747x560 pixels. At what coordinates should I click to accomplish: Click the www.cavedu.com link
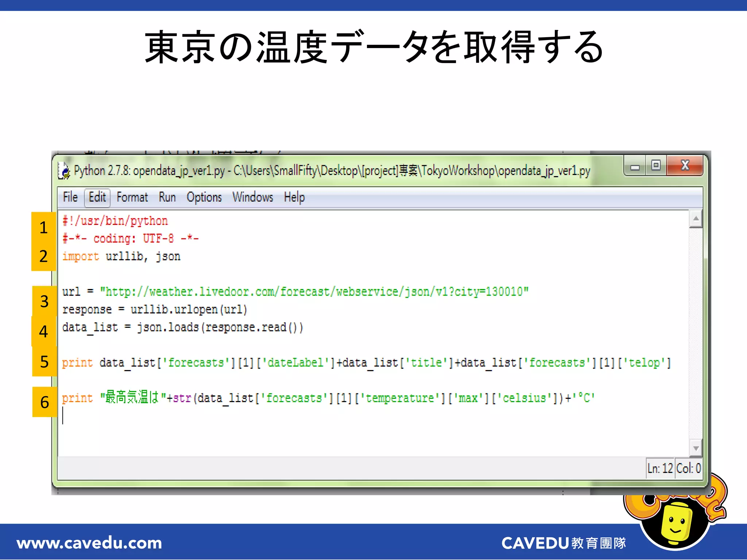click(89, 543)
